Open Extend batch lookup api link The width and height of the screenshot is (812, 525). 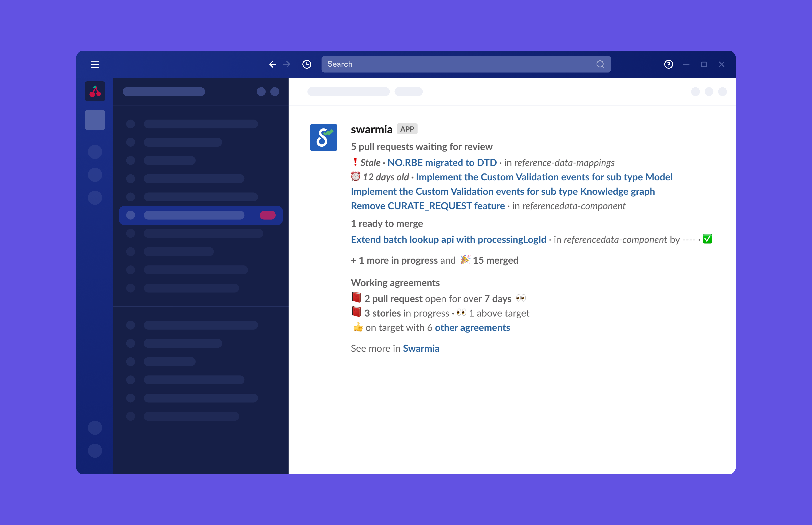click(x=449, y=239)
